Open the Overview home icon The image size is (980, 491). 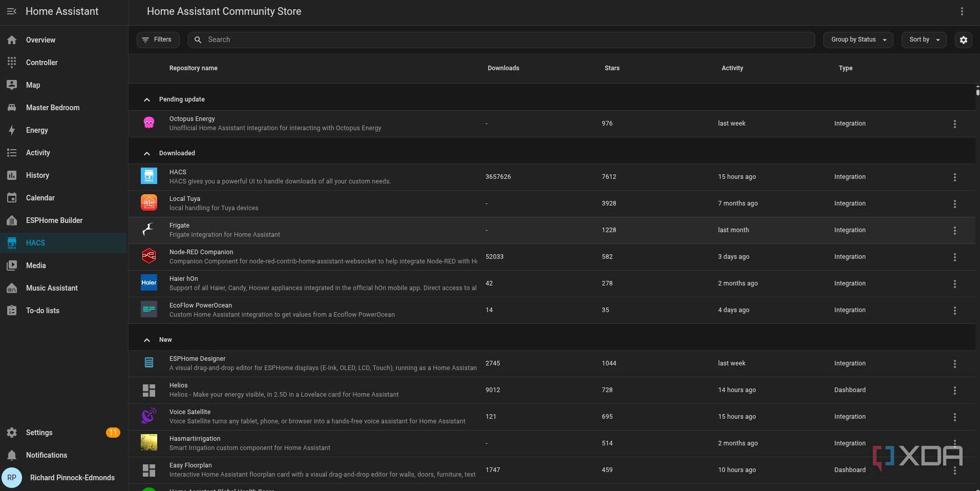(x=12, y=40)
